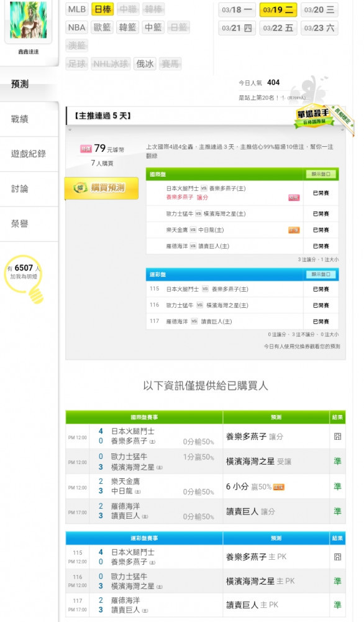This screenshot has height=622, width=364.
Task: Click the 養樂多燕子 讓分 red pick text
Action: point(187,197)
